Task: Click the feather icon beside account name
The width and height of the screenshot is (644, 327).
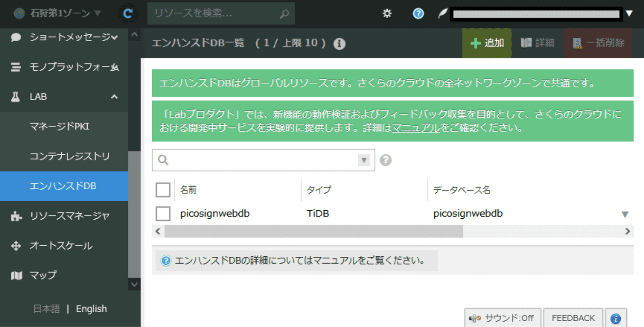Action: coord(442,14)
